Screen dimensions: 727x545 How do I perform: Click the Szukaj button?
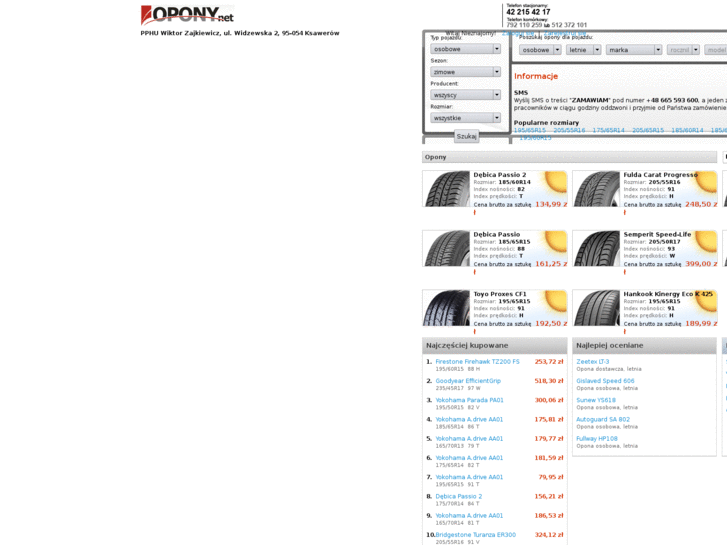coord(466,136)
